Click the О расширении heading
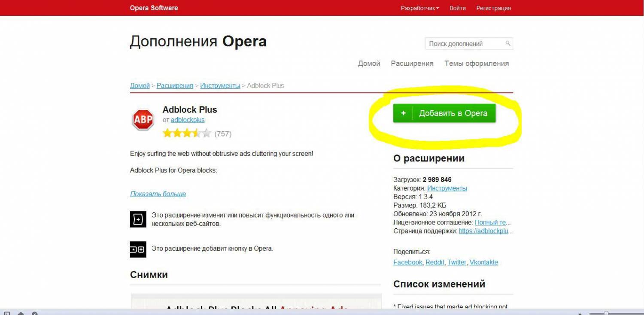The height and width of the screenshot is (315, 644). click(428, 158)
